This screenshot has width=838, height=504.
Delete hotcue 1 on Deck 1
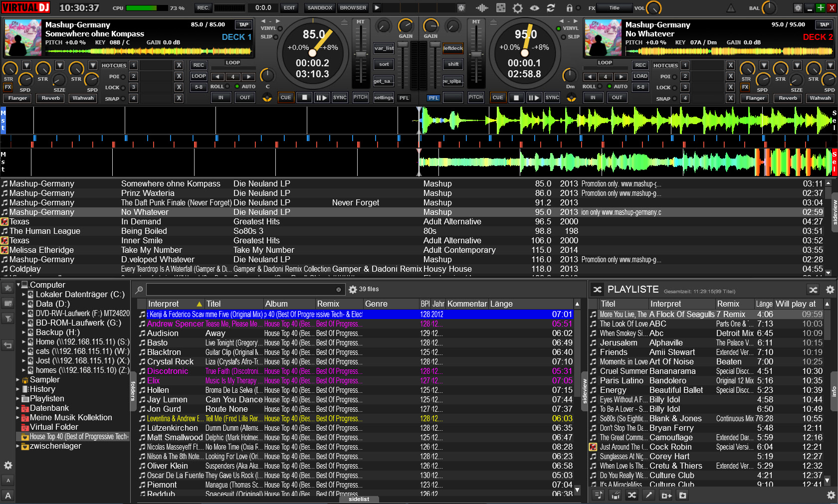179,65
